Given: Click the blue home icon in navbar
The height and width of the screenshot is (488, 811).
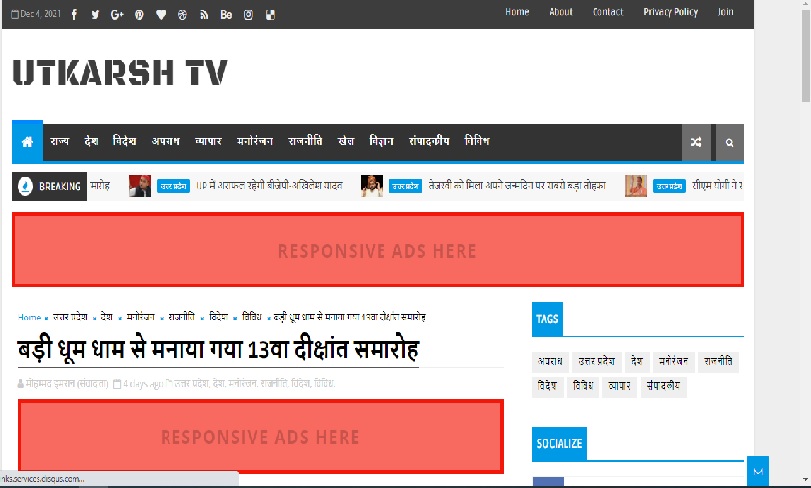Looking at the screenshot, I should click(x=27, y=142).
